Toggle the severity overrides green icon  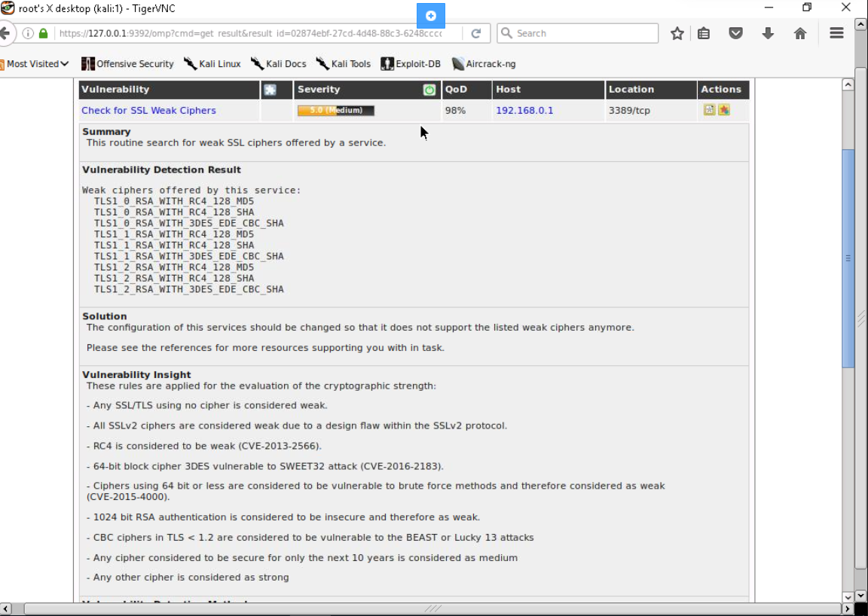tap(429, 90)
